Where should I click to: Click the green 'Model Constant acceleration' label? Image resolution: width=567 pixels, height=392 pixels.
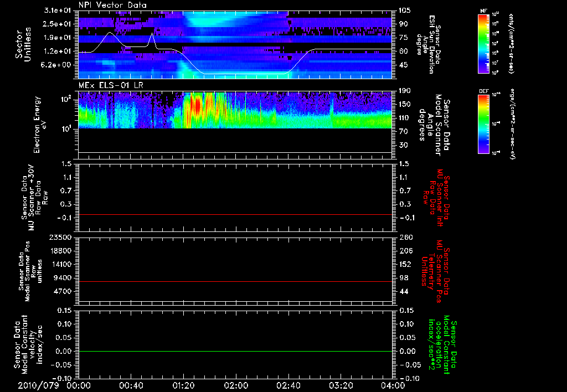point(442,344)
